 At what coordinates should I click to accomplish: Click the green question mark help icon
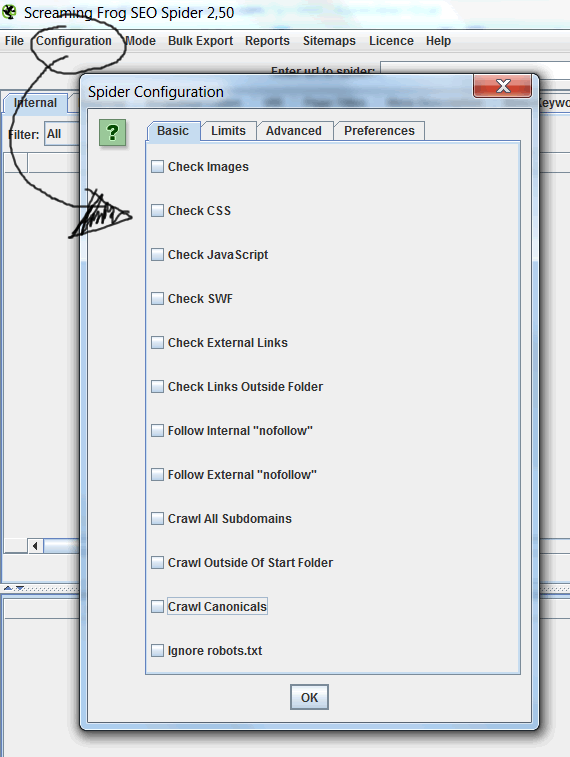click(112, 132)
